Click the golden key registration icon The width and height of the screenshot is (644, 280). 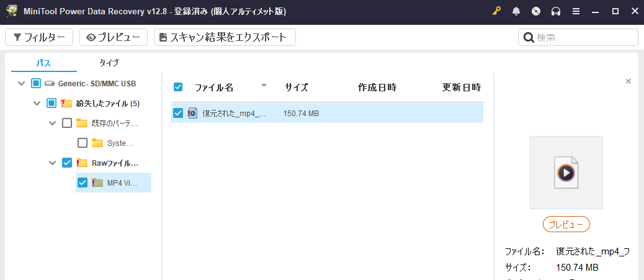click(x=497, y=12)
